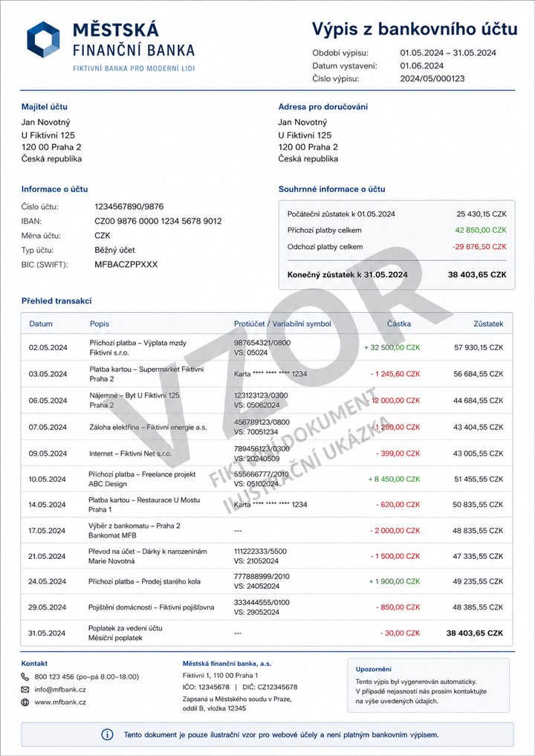Click the envelope email icon in Kontakt
The image size is (535, 756).
[x=25, y=689]
